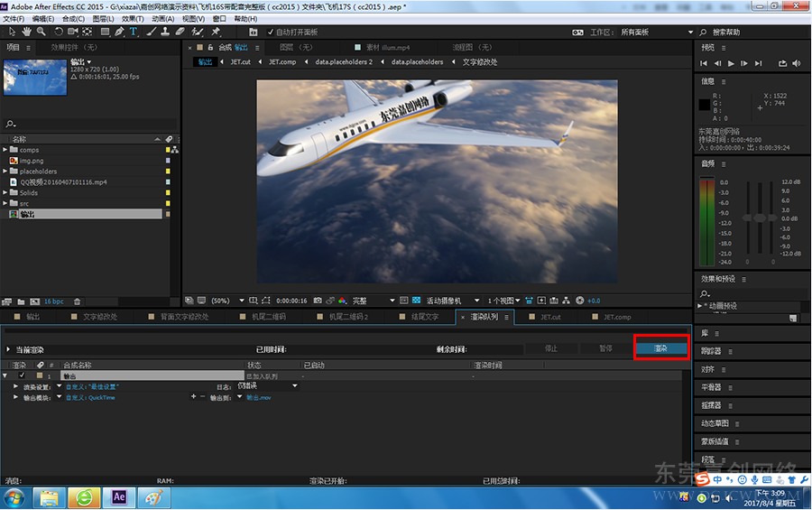This screenshot has height=510, width=812.
Task: Click the 16 bpc color depth setting
Action: 54,301
